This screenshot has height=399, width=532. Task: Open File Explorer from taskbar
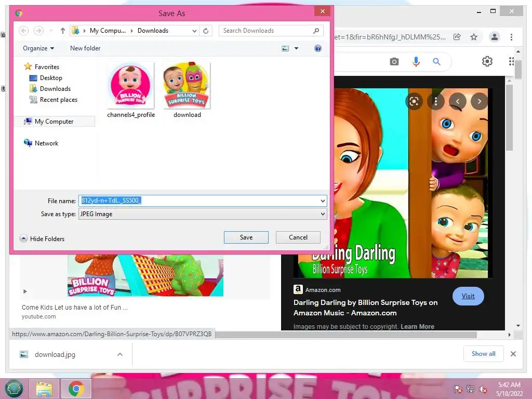point(44,389)
